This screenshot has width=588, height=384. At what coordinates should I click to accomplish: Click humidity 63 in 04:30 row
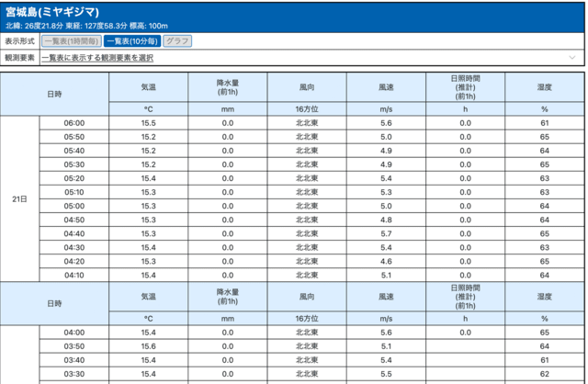pyautogui.click(x=545, y=248)
